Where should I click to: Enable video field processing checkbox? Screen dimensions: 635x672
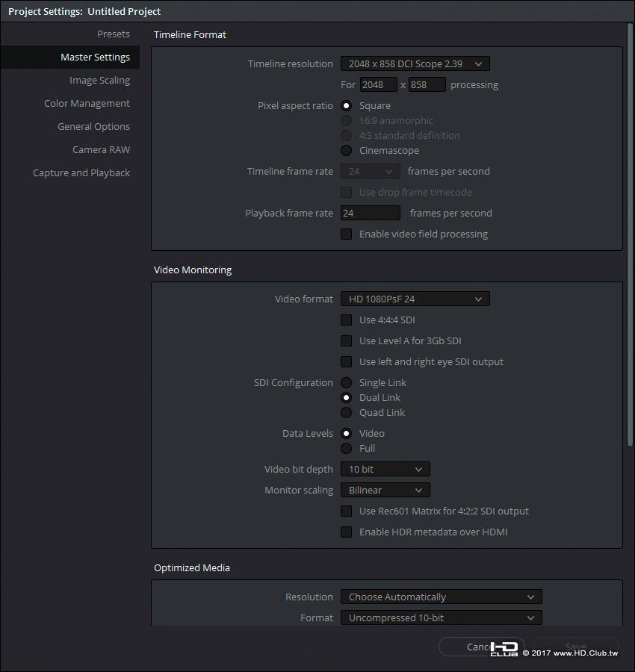coord(346,234)
